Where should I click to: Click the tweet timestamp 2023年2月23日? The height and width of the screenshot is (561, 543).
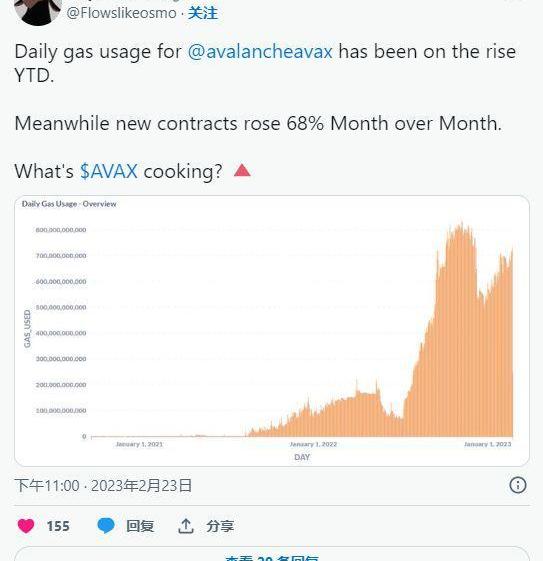coord(141,486)
